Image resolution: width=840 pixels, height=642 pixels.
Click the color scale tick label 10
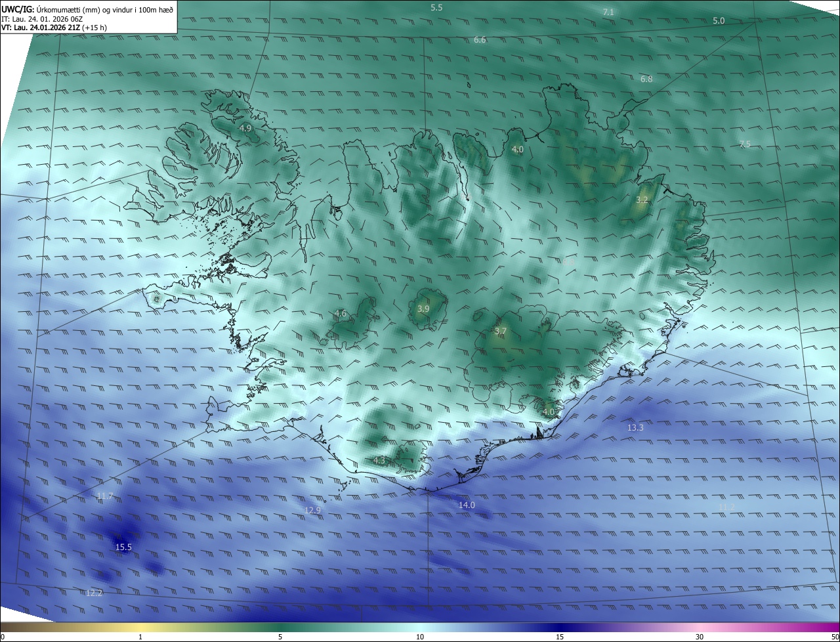coord(420,637)
